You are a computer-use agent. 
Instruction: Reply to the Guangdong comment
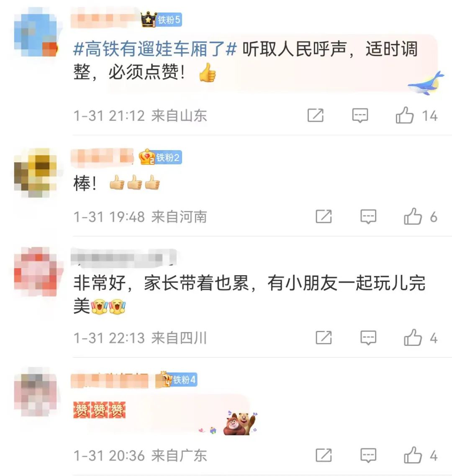coord(368,455)
